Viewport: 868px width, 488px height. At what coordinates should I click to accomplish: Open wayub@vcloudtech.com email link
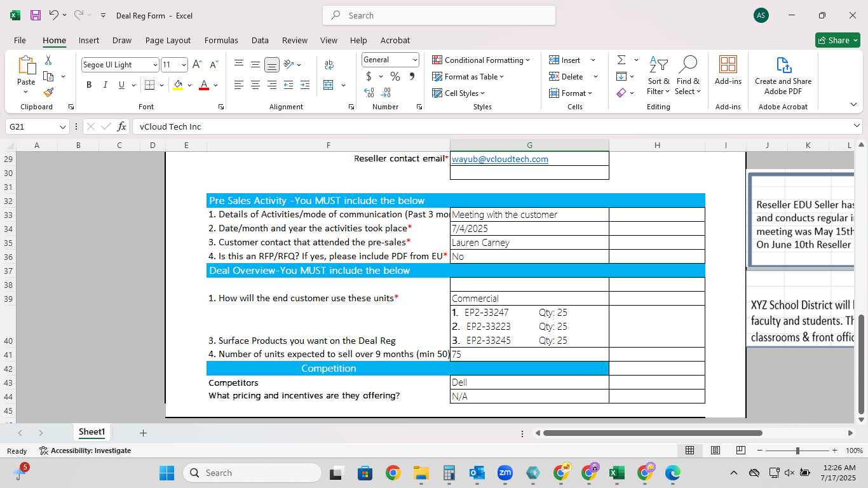pos(500,159)
